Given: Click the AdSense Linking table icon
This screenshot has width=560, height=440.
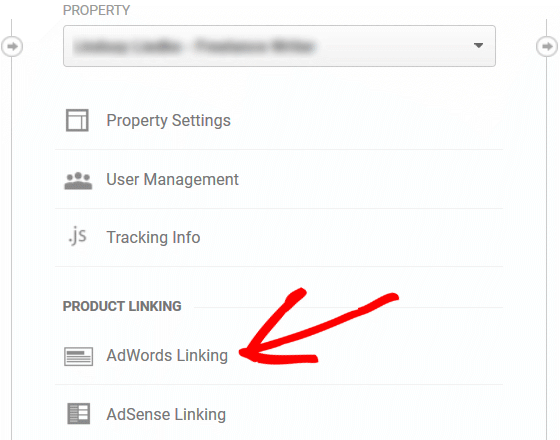Looking at the screenshot, I should click(79, 414).
